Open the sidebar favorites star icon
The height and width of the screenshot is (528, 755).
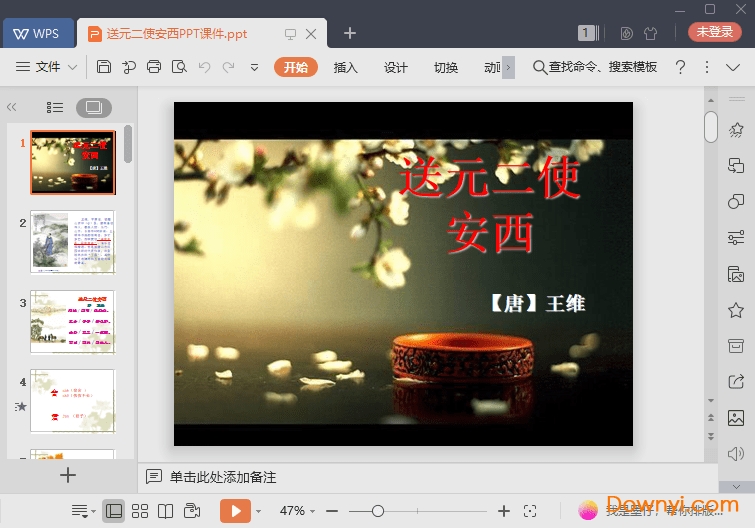(x=736, y=310)
